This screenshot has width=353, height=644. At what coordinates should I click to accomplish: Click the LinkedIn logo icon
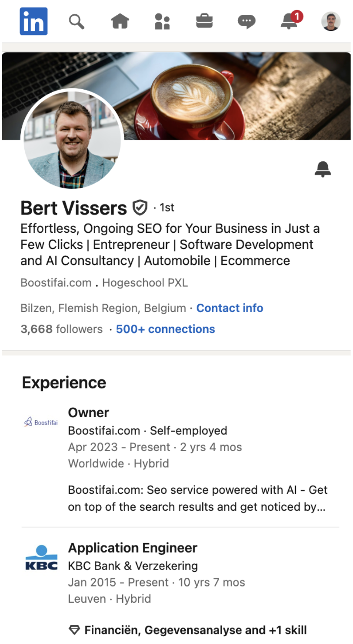pos(33,21)
